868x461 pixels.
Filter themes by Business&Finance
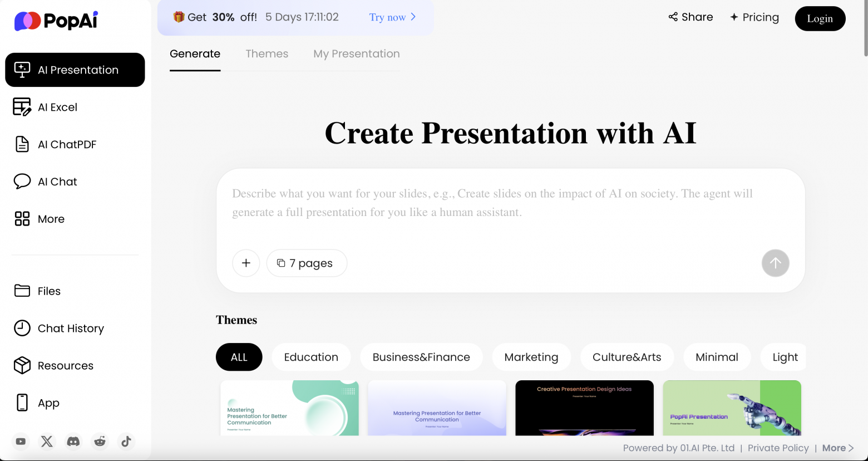click(421, 357)
